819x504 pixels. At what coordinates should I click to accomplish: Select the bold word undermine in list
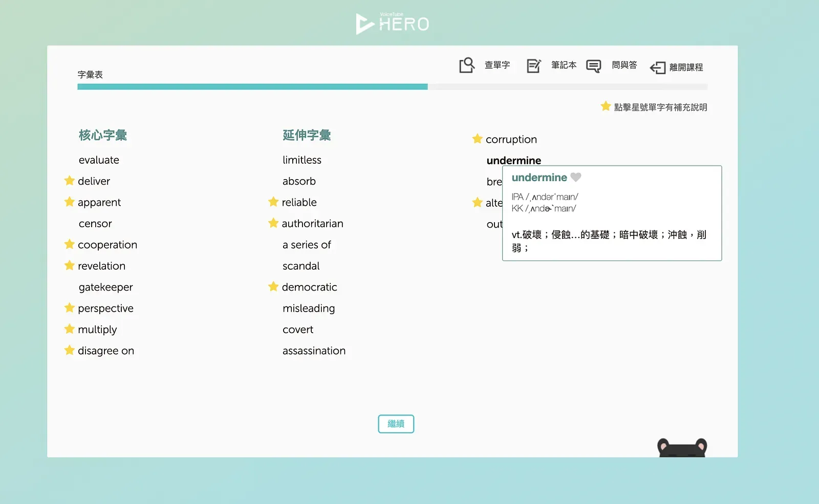coord(513,160)
